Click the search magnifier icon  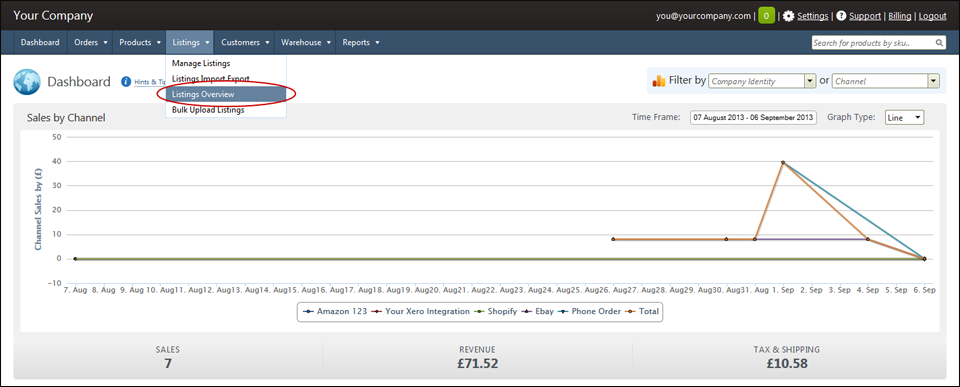[939, 43]
